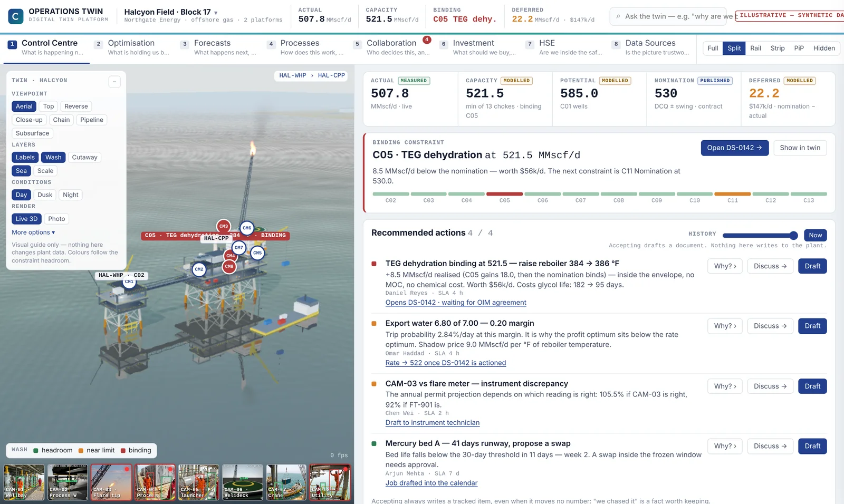Screen dimensions: 844x504
Task: Adjust the History slider handle
Action: point(793,235)
